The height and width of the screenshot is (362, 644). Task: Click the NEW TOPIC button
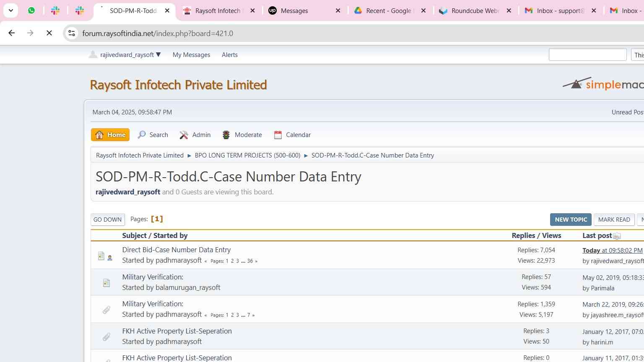point(571,219)
